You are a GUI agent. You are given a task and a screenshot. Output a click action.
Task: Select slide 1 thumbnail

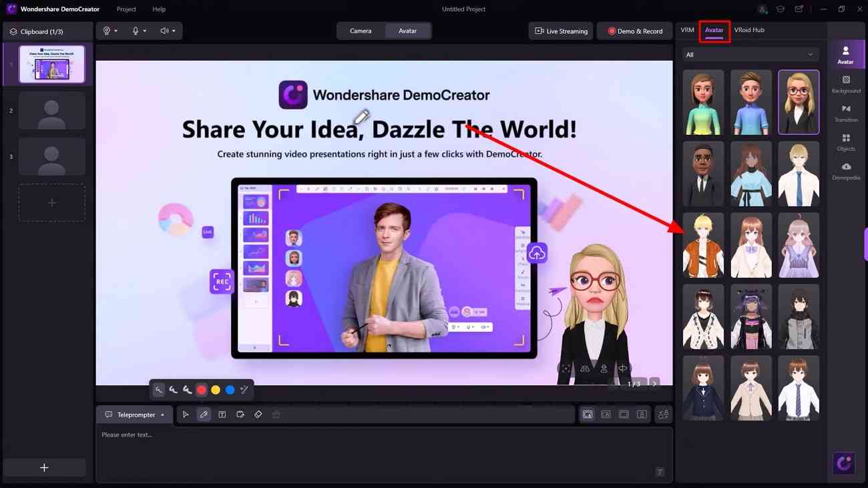pyautogui.click(x=52, y=64)
